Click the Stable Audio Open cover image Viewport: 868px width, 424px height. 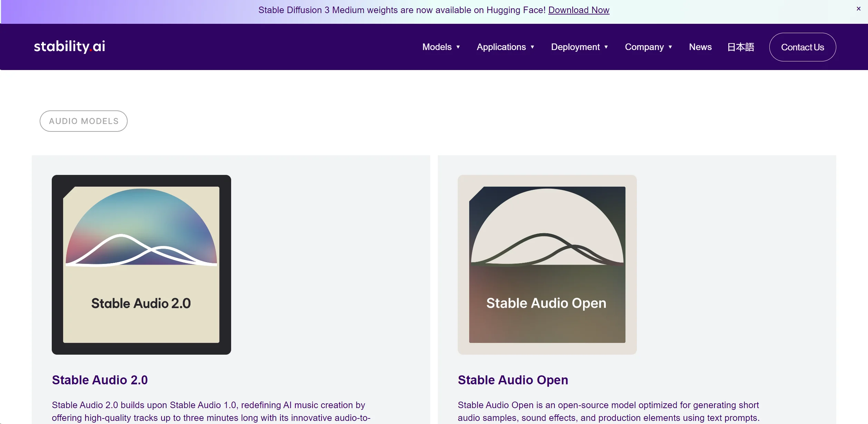(x=547, y=265)
